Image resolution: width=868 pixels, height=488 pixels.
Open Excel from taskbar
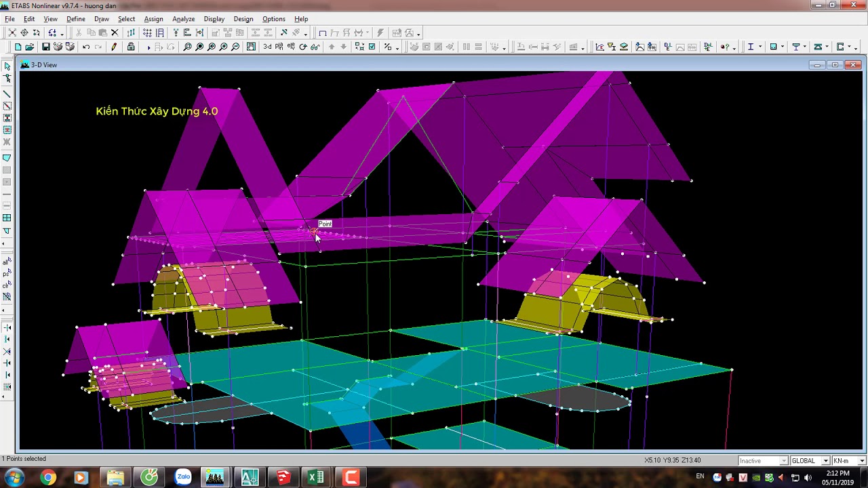coord(316,477)
